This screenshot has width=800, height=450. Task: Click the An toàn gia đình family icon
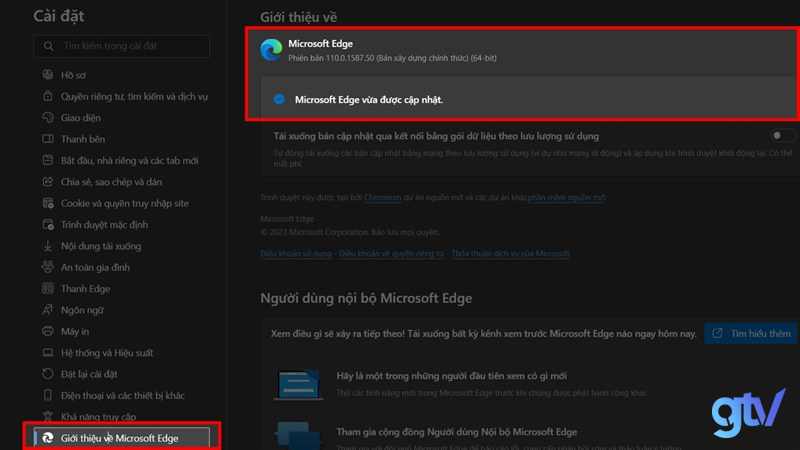[47, 267]
